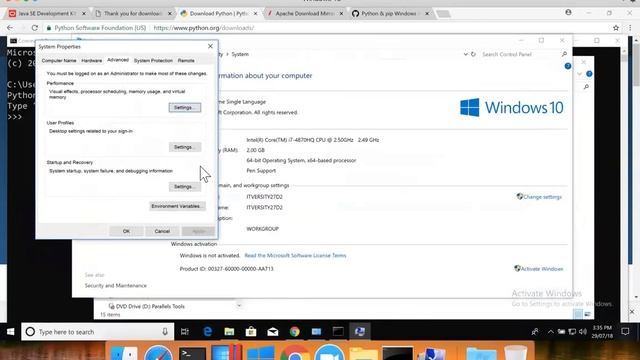640x360 pixels.
Task: Click the python.org address bar
Action: (x=327, y=28)
